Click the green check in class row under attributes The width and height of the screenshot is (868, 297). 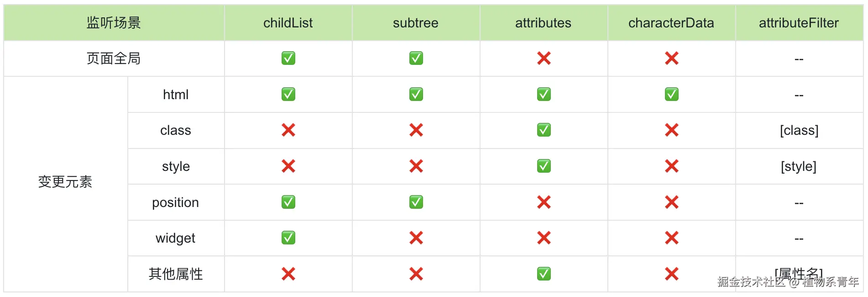pos(544,130)
